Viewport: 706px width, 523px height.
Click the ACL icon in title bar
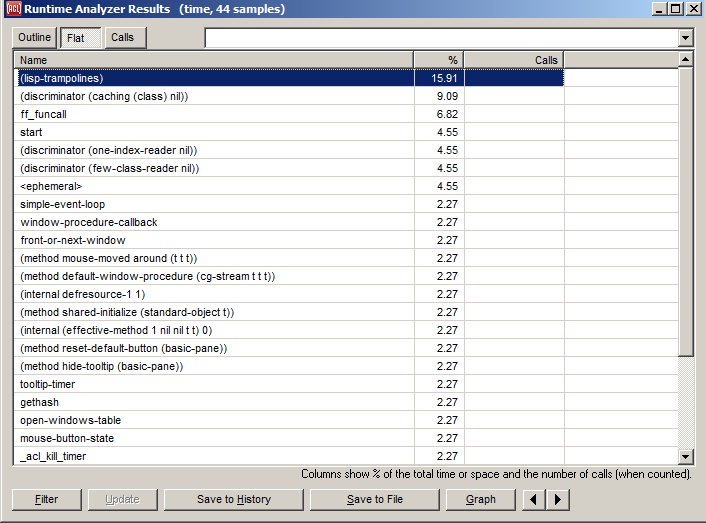[13, 9]
